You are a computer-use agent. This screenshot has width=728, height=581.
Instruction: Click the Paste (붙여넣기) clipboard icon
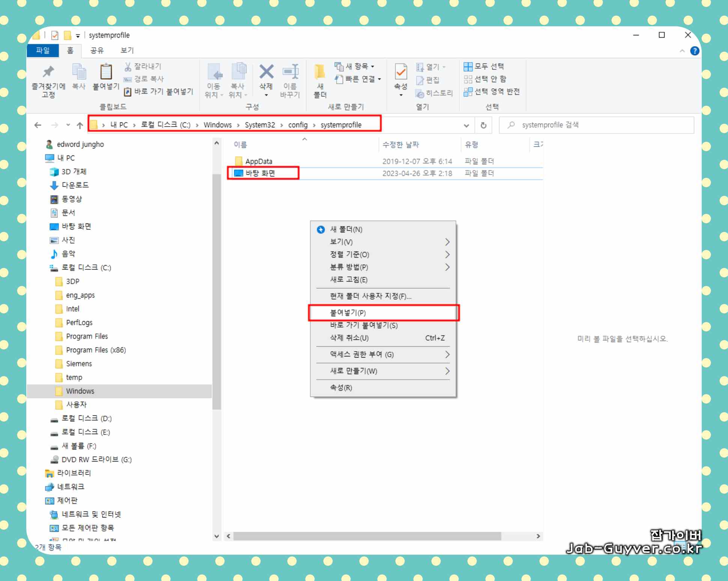[x=106, y=72]
